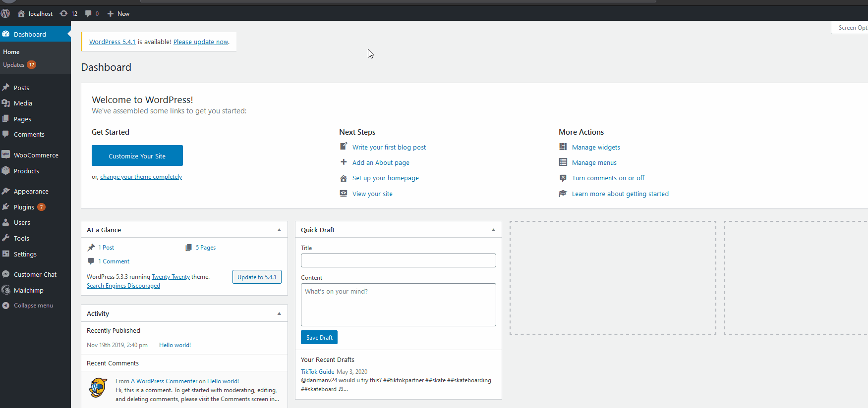This screenshot has height=408, width=868.
Task: Open the 1 Comment link in At a Glance
Action: 114,261
